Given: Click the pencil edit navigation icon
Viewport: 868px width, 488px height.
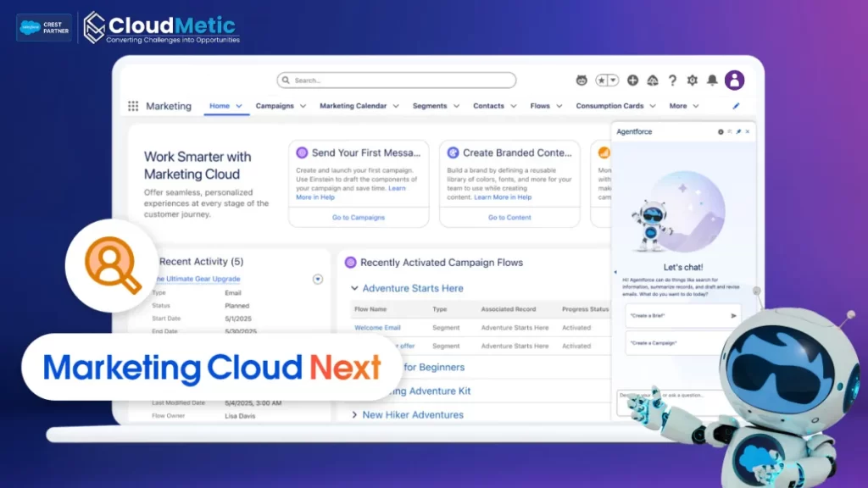Looking at the screenshot, I should click(x=736, y=106).
